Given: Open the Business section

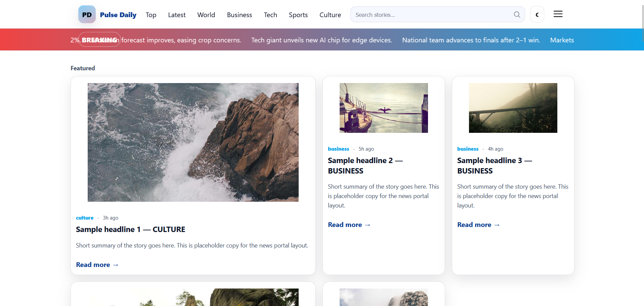Looking at the screenshot, I should [239, 15].
